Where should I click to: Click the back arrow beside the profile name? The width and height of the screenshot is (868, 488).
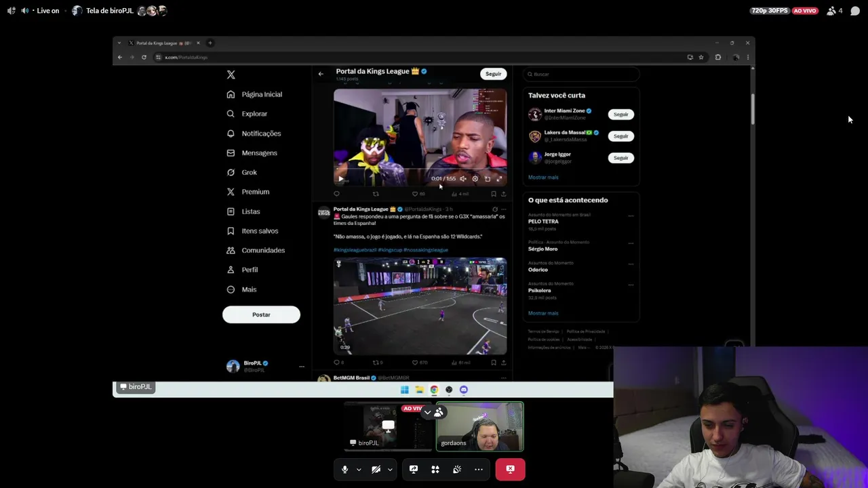[321, 74]
